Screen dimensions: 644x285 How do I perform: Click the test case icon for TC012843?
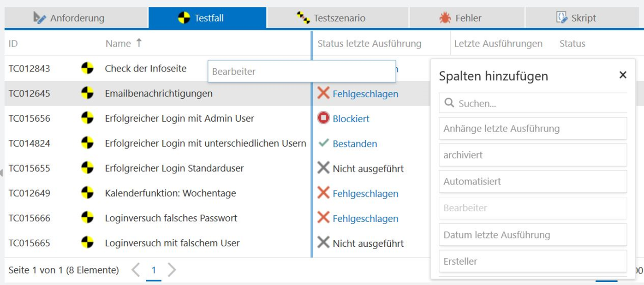pos(87,69)
